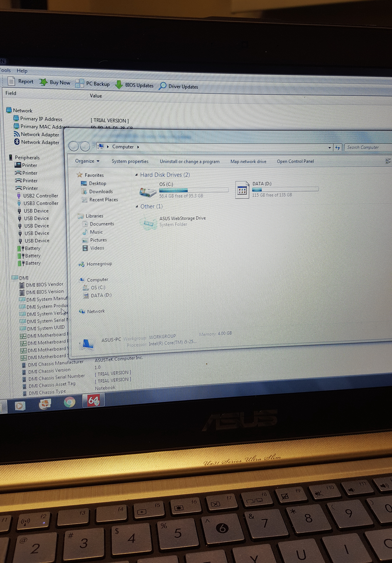The width and height of the screenshot is (392, 563).
Task: Click the OS (C:) capacity bar
Action: pyautogui.click(x=194, y=190)
